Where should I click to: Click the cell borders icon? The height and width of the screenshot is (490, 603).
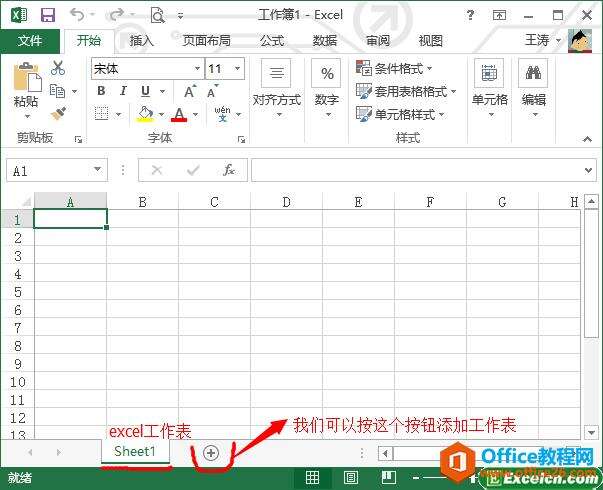pyautogui.click(x=102, y=114)
